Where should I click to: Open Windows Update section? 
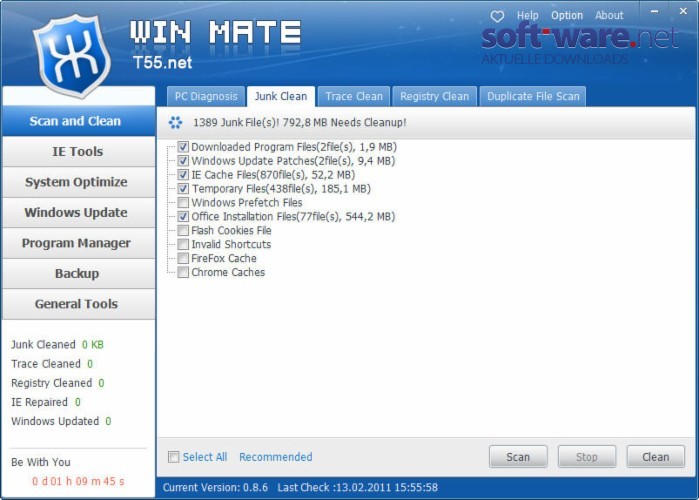(x=78, y=213)
